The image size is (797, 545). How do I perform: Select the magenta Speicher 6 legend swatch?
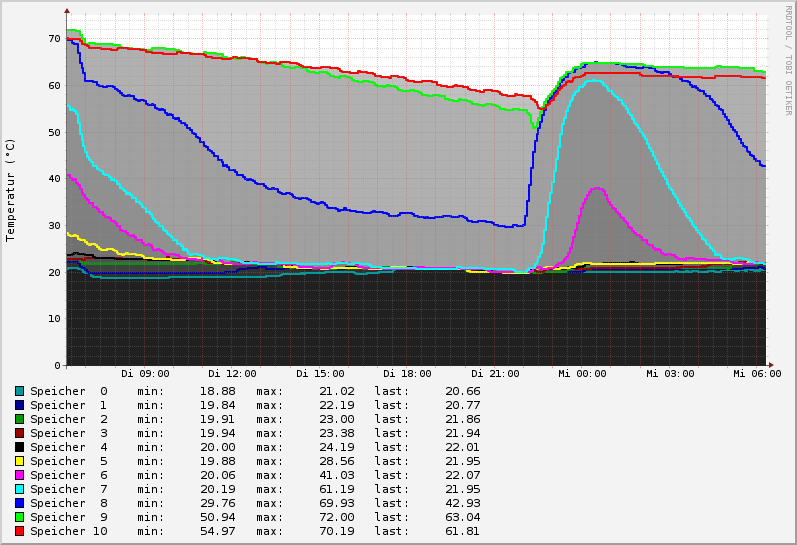point(19,475)
